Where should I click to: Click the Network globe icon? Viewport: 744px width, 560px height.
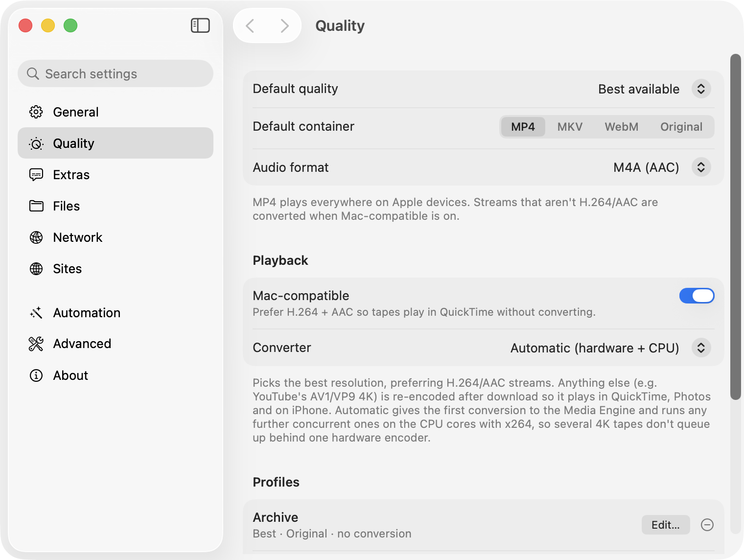pos(36,237)
